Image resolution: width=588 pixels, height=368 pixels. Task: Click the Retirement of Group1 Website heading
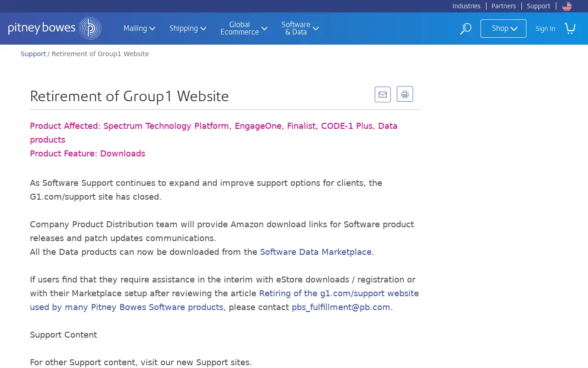129,96
